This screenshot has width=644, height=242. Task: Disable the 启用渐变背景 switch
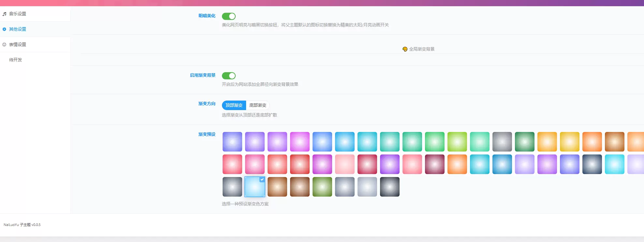point(229,76)
